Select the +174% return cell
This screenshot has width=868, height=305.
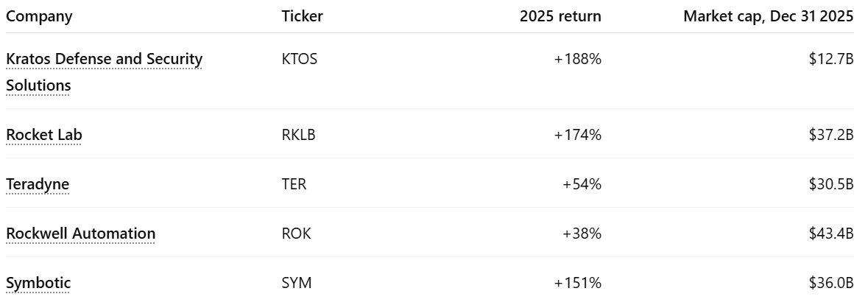point(577,135)
